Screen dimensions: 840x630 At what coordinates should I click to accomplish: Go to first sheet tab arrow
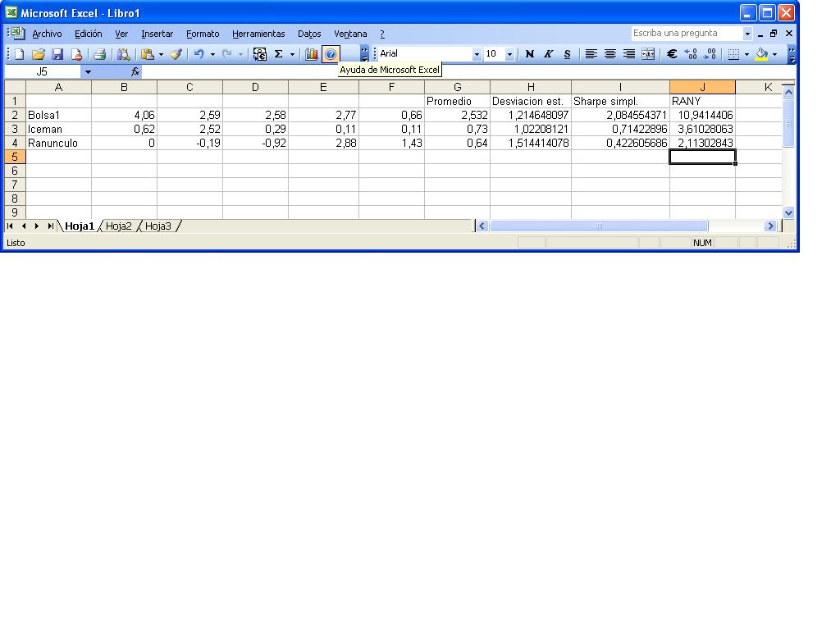pyautogui.click(x=10, y=226)
